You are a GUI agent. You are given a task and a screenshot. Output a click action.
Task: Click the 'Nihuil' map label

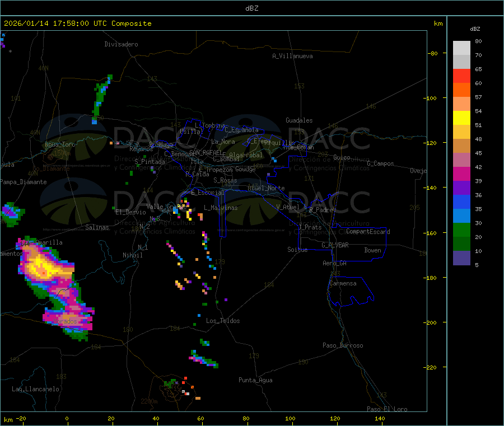click(x=133, y=255)
